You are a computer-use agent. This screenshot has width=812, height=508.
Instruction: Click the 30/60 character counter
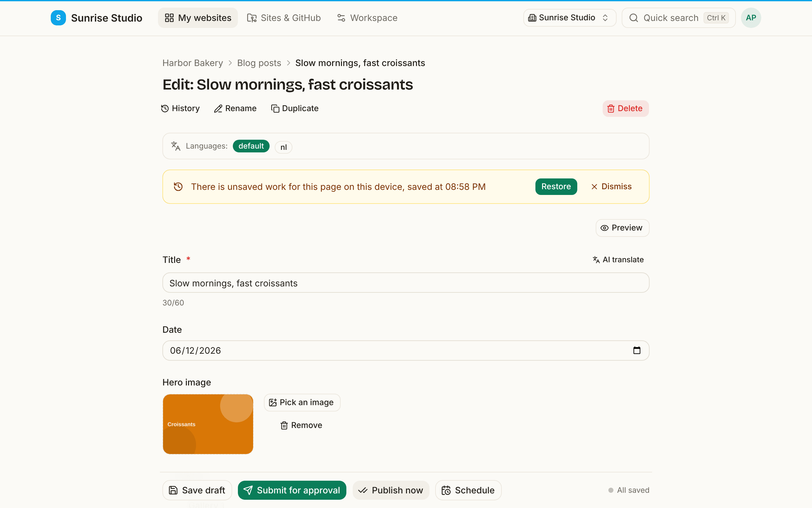tap(173, 303)
